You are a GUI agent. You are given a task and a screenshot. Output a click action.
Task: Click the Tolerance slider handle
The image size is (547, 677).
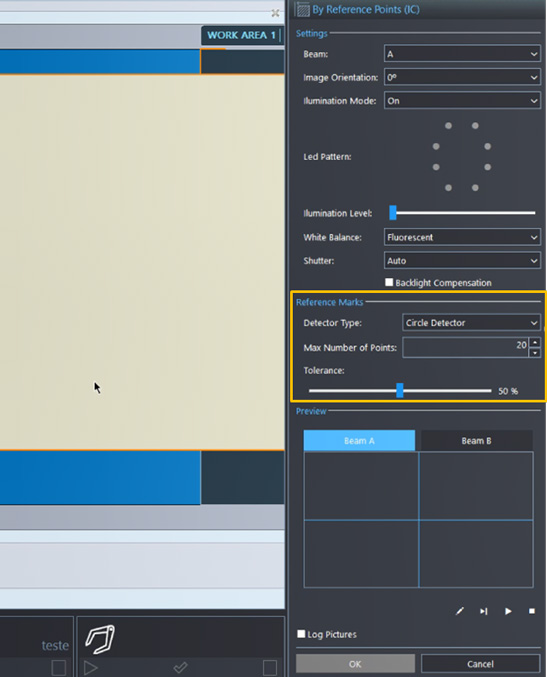click(x=400, y=390)
